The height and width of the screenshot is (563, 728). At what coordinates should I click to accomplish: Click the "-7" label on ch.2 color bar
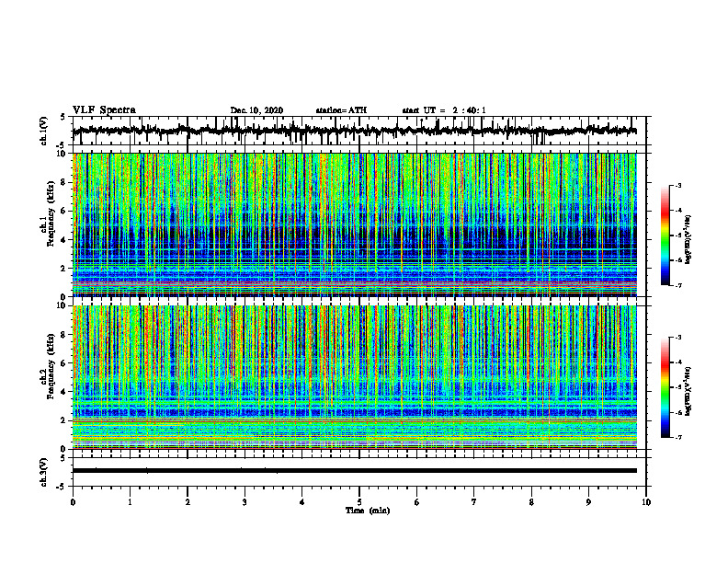click(x=678, y=438)
